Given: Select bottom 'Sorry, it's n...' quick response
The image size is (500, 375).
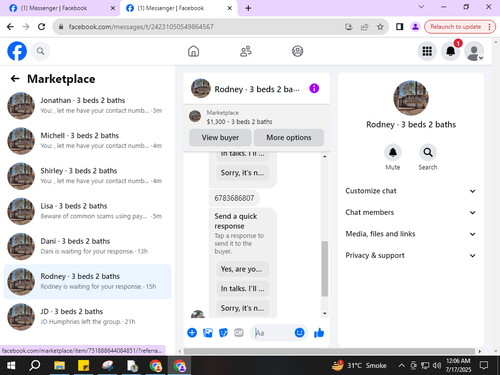Looking at the screenshot, I should tap(242, 308).
